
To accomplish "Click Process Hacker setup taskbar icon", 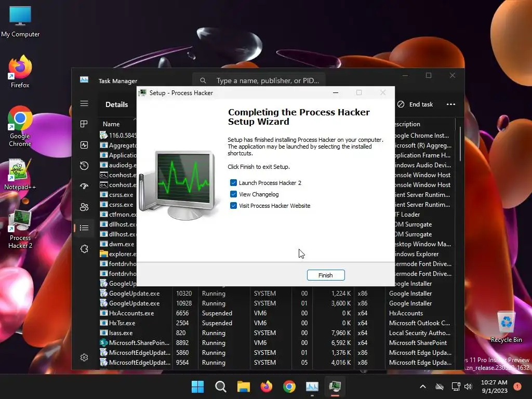I will pyautogui.click(x=335, y=387).
